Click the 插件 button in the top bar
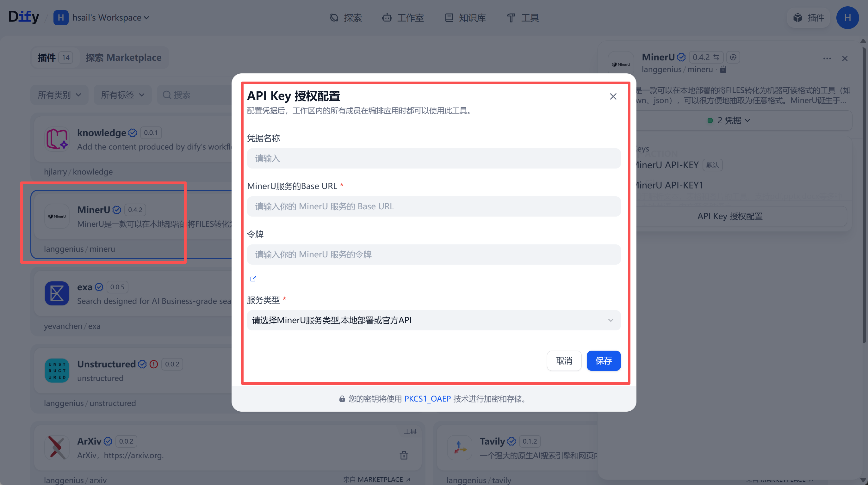 click(808, 17)
